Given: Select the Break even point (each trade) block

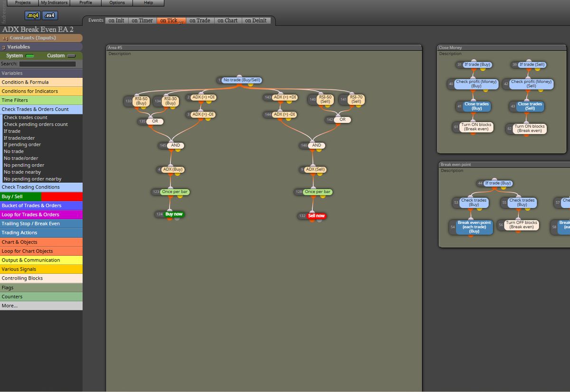Looking at the screenshot, I should click(x=474, y=226).
